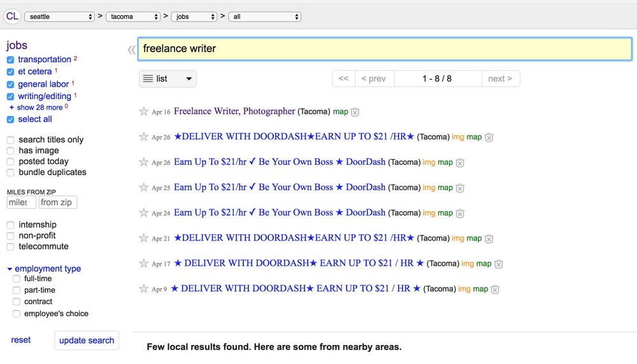Enable search titles only

[11, 140]
